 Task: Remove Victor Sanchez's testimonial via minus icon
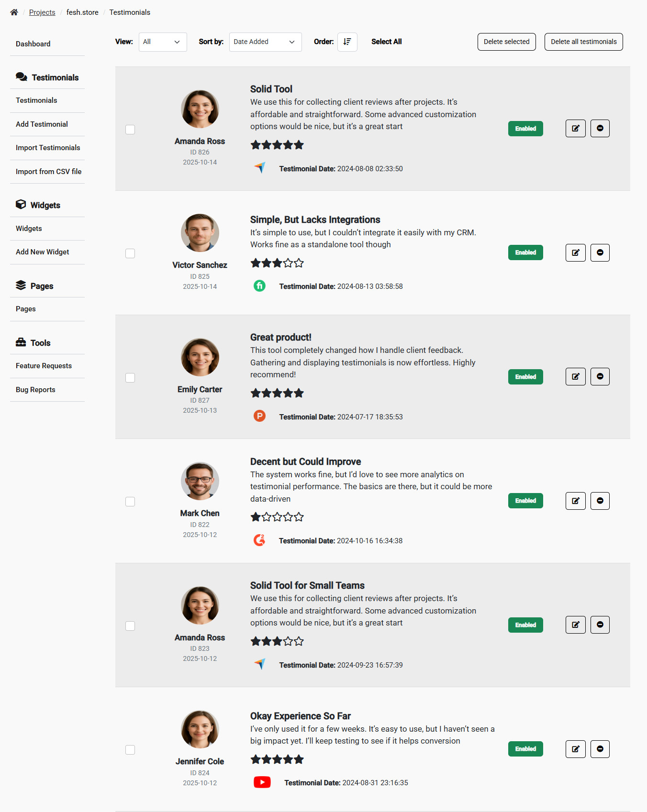[x=600, y=252]
